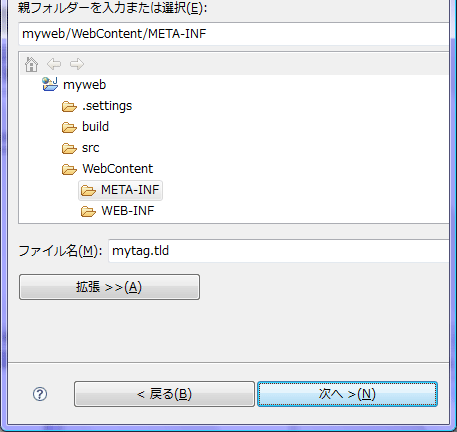Click the 次へ (Next) button
This screenshot has height=432, width=457.
point(347,394)
